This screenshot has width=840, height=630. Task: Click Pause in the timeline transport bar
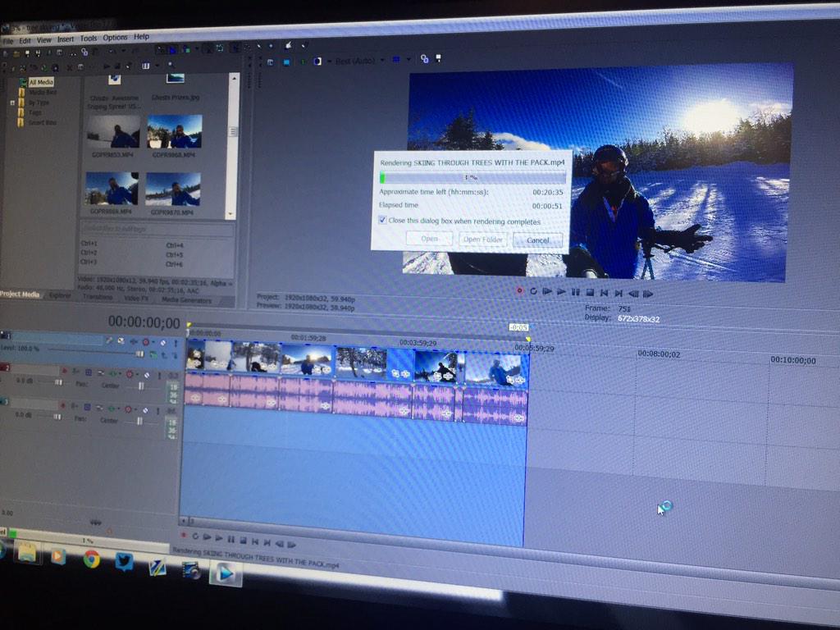click(x=231, y=539)
